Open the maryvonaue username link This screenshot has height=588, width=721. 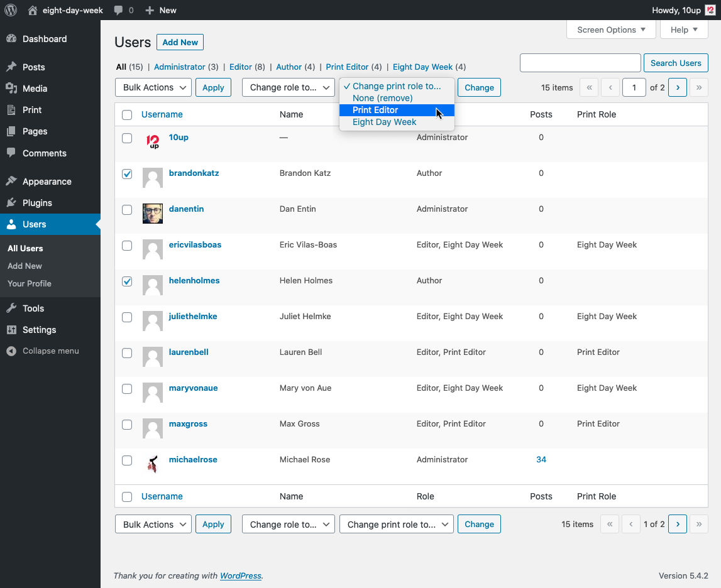click(193, 388)
